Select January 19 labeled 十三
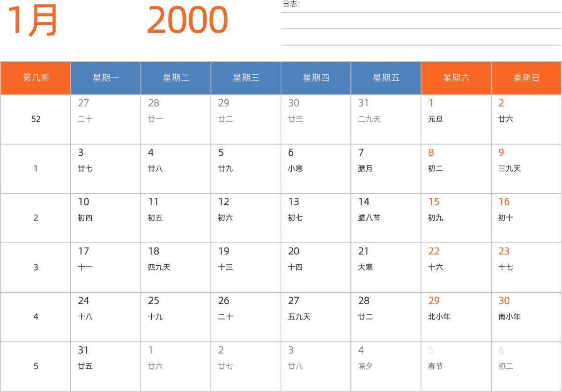 click(246, 268)
